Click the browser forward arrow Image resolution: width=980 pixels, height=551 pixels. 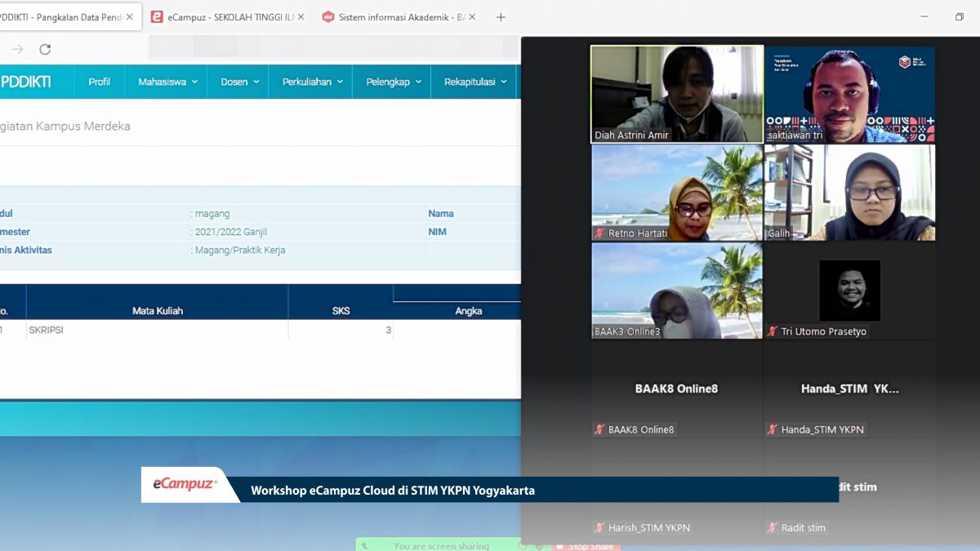point(17,49)
